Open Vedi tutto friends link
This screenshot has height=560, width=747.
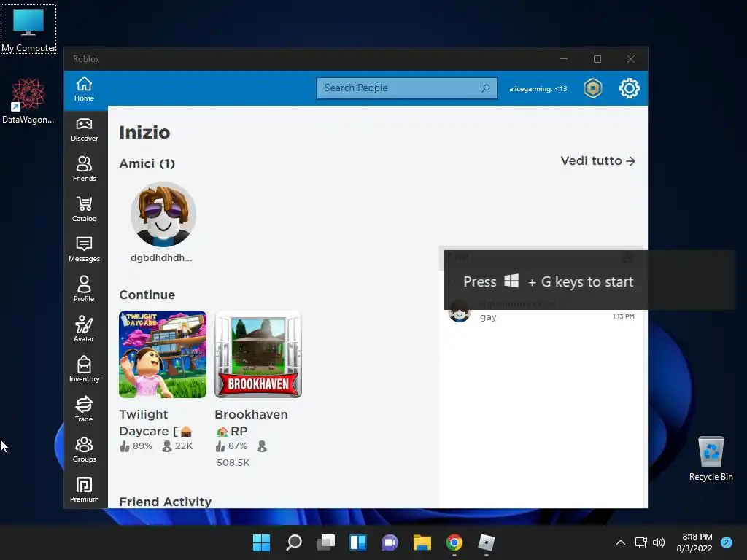coord(598,161)
